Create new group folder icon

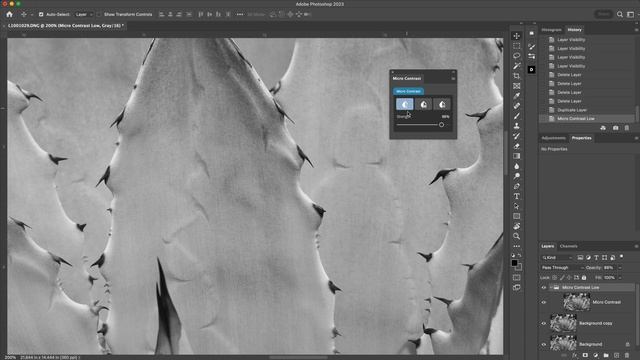(606, 356)
